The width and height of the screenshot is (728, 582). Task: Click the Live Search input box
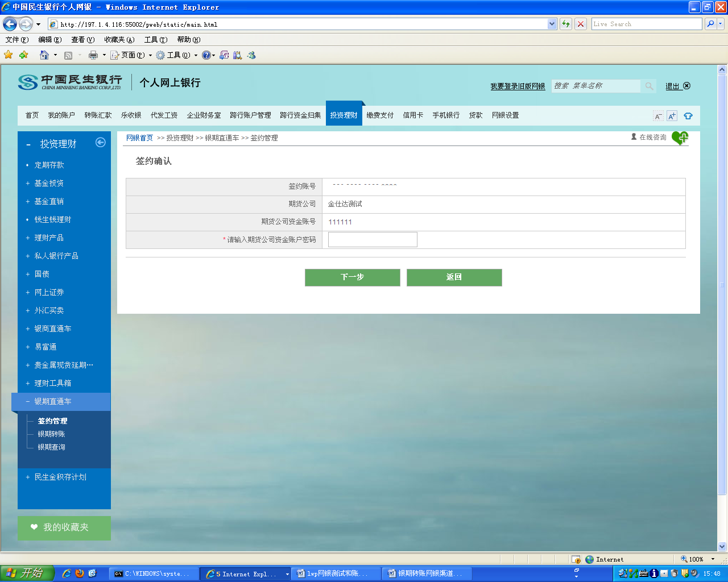click(x=647, y=24)
